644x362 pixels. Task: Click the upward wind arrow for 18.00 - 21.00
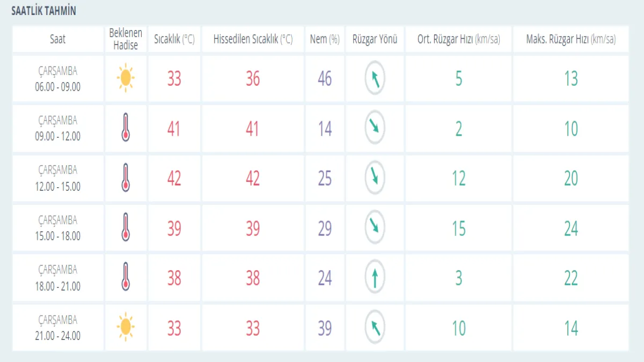pos(375,278)
